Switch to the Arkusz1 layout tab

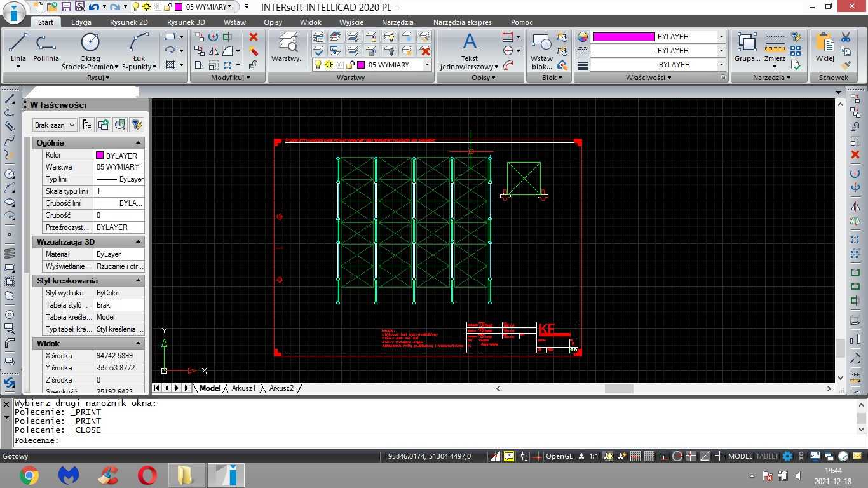243,388
